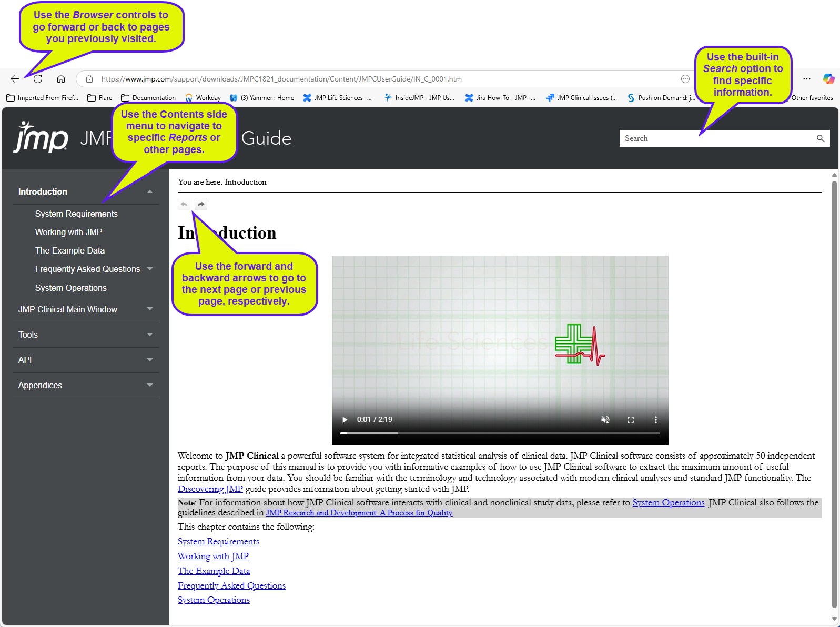
Task: Expand the Appendices menu section
Action: coord(150,385)
